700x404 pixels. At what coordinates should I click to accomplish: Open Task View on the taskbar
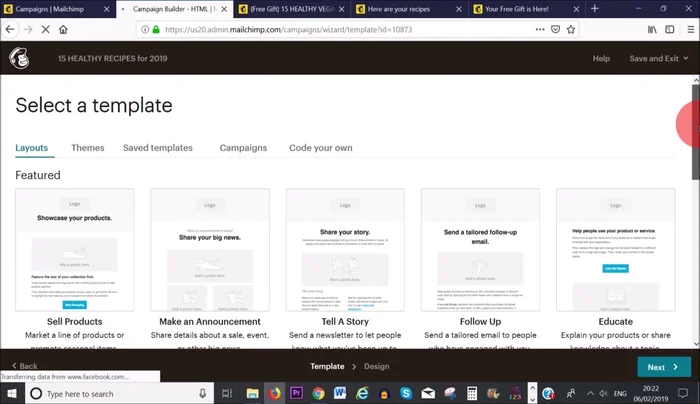[227, 393]
